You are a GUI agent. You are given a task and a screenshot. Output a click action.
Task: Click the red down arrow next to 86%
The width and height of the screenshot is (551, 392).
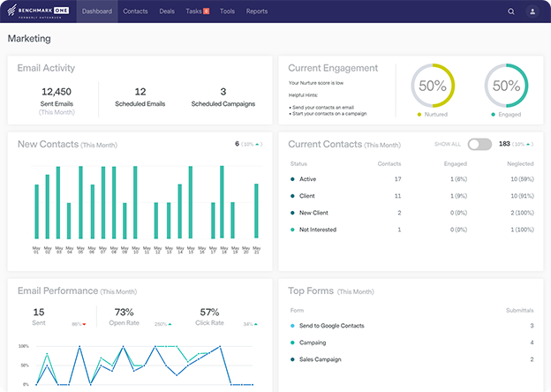(x=84, y=324)
